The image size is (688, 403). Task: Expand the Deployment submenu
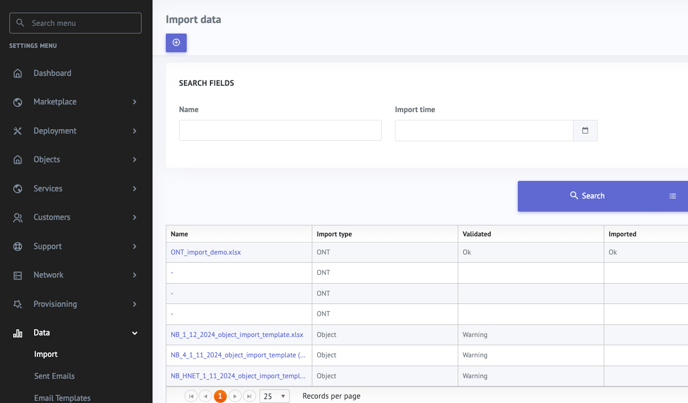pyautogui.click(x=134, y=131)
